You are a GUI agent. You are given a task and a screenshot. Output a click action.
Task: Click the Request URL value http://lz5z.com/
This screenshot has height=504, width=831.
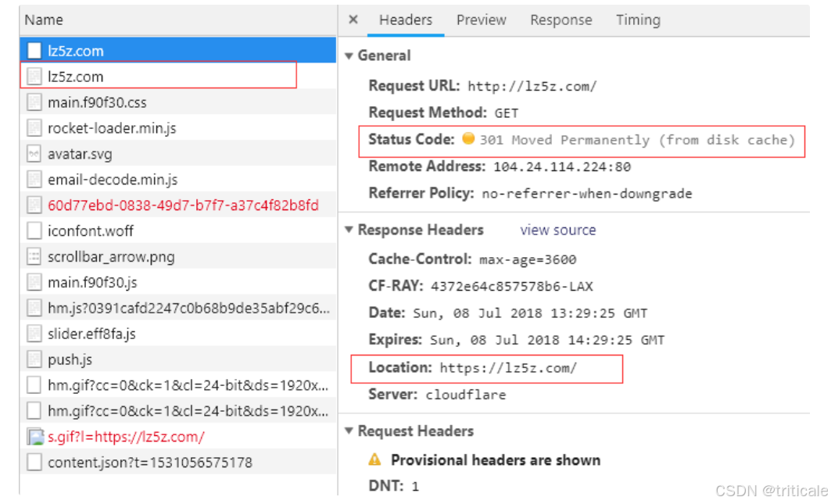532,87
